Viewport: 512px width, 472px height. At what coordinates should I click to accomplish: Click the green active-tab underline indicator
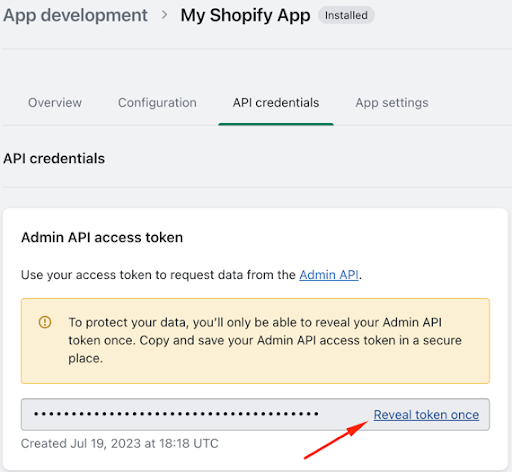(276, 124)
